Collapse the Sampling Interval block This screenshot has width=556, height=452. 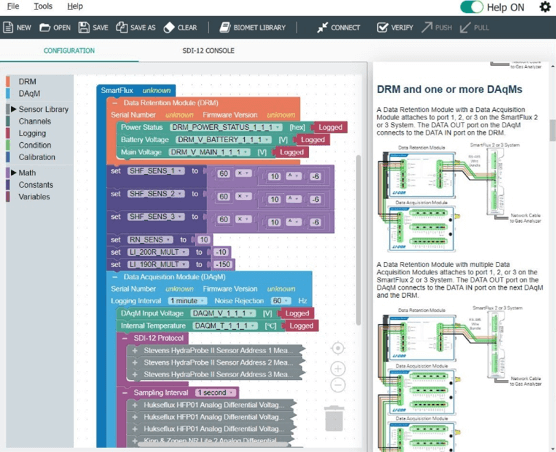tap(125, 393)
